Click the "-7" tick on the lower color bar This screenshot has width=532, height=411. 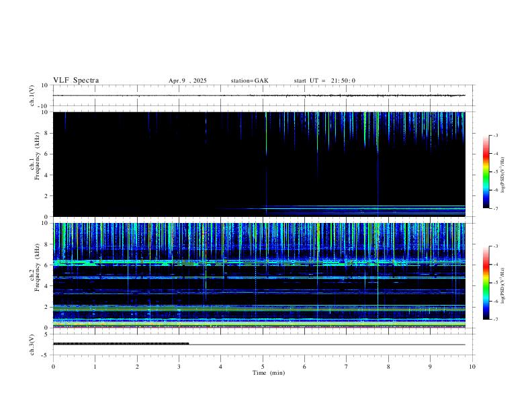click(496, 320)
